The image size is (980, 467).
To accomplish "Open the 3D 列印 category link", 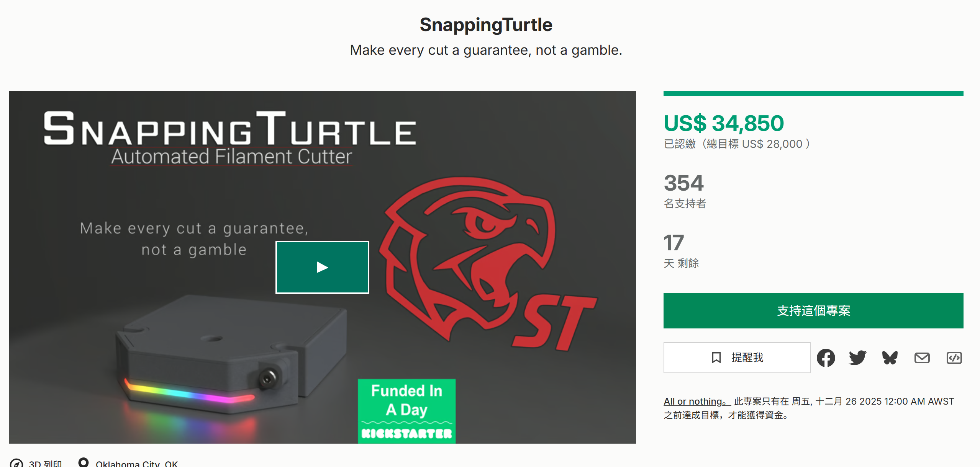I will [x=45, y=464].
